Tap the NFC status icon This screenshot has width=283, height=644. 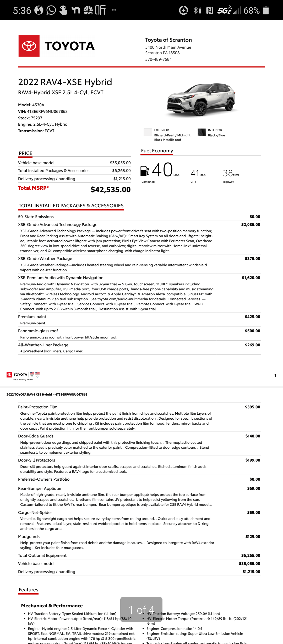click(x=210, y=10)
